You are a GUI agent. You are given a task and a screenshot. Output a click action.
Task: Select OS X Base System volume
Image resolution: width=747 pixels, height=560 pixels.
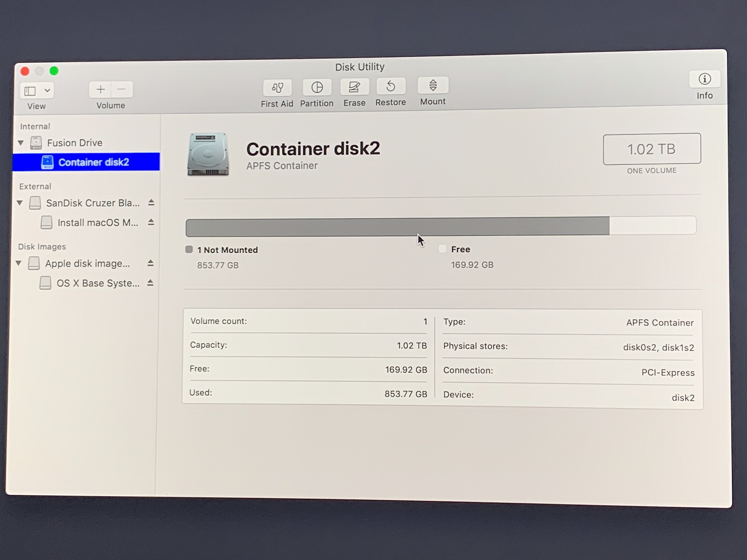tap(97, 283)
